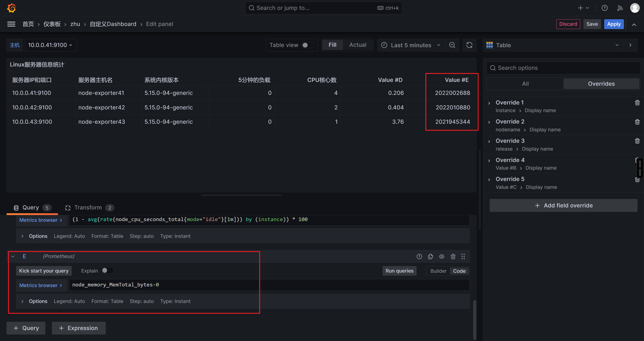Image resolution: width=644 pixels, height=341 pixels.
Task: Open the news feed icon
Action: 620,8
